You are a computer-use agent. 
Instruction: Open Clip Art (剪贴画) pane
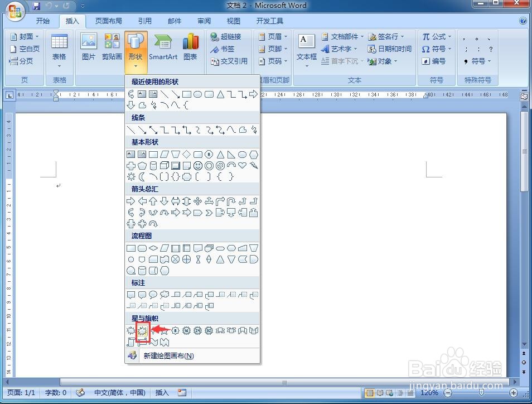(x=112, y=47)
